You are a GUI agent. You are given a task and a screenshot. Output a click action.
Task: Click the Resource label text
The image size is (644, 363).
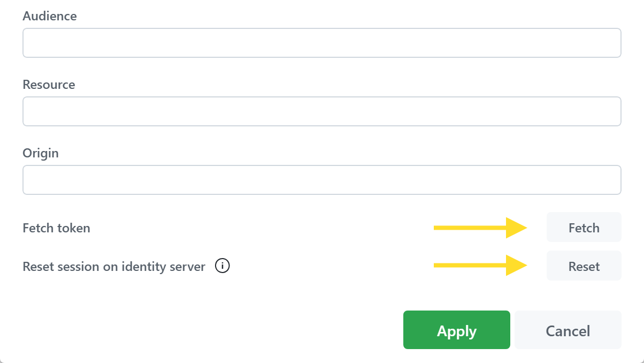click(x=49, y=85)
